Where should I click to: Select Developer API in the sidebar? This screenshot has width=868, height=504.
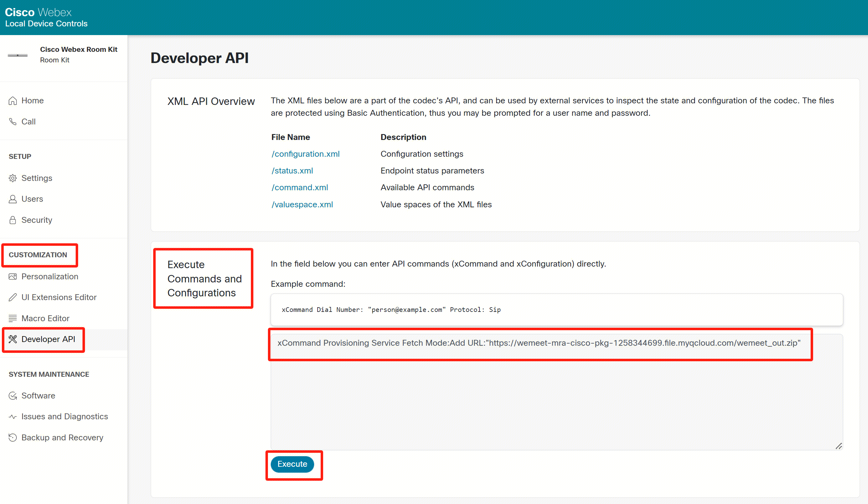click(64, 339)
